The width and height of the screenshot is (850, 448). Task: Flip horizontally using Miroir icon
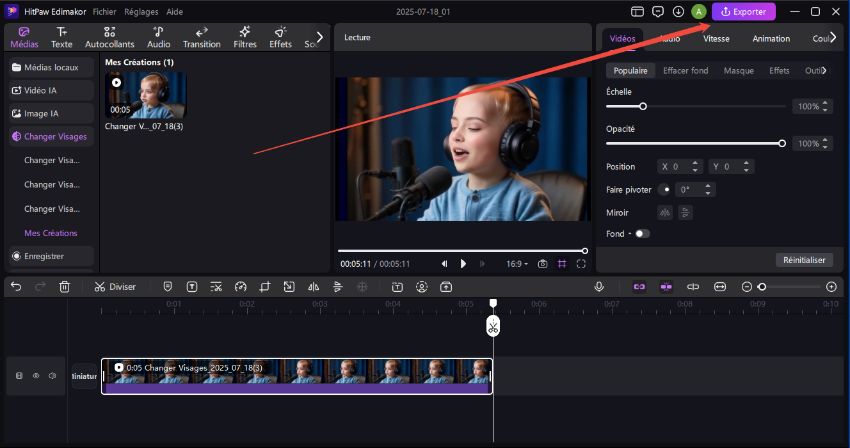(x=665, y=213)
